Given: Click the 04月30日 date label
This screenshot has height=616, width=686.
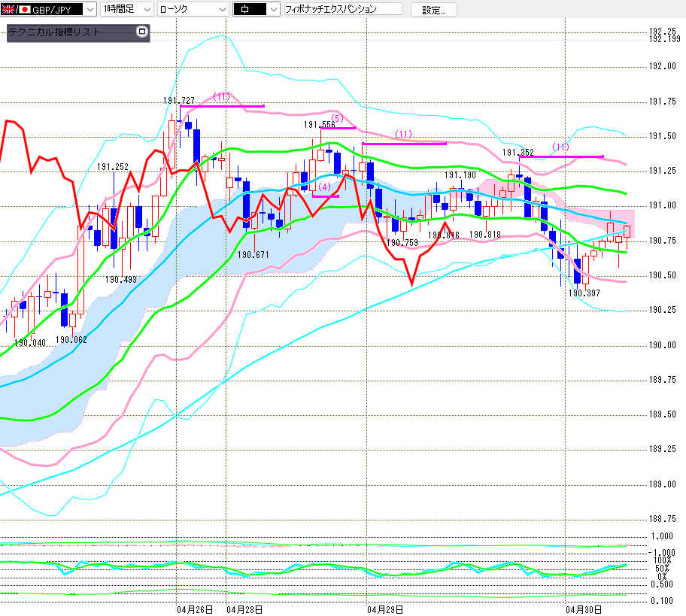Looking at the screenshot, I should coord(584,609).
